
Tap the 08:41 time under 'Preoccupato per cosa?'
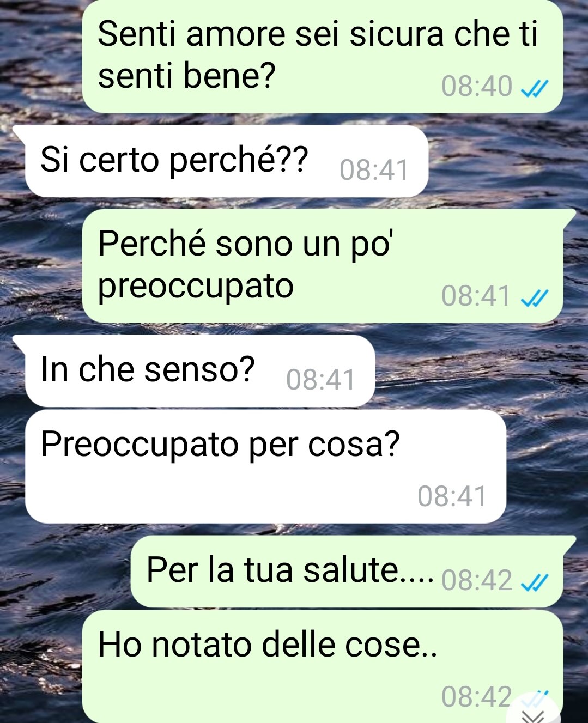(x=452, y=496)
